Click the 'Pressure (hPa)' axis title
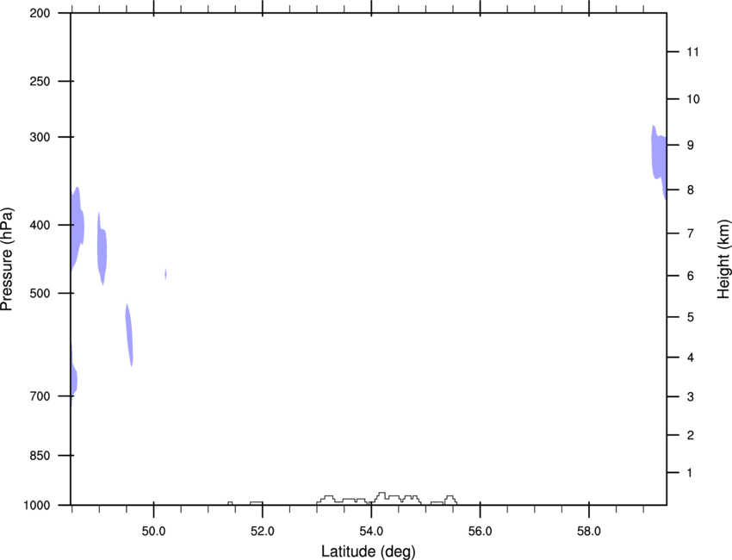 click(x=7, y=259)
